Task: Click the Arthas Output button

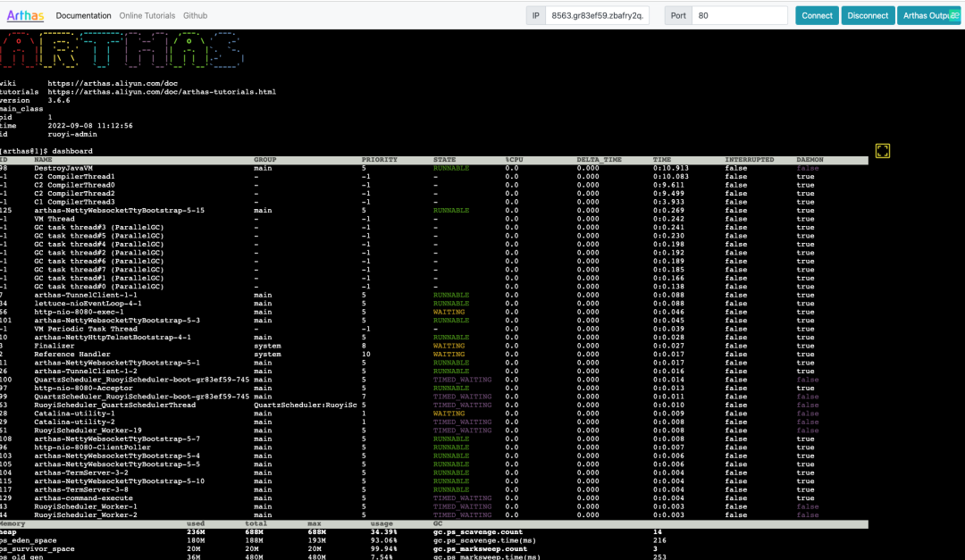Action: (x=928, y=15)
